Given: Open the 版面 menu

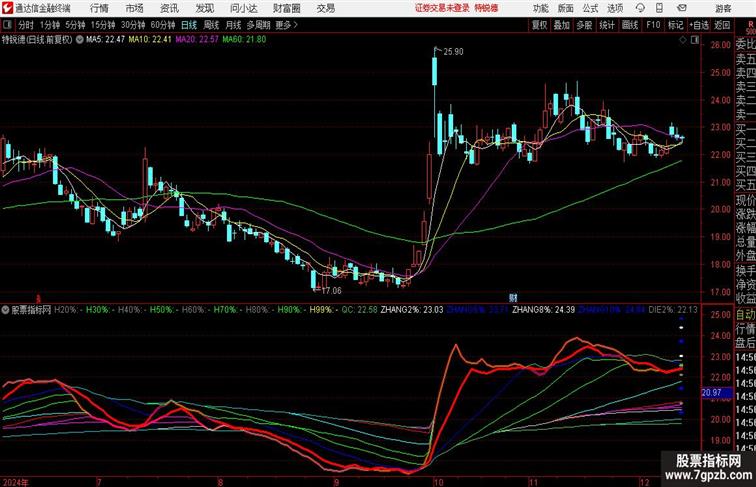Looking at the screenshot, I should (x=566, y=8).
